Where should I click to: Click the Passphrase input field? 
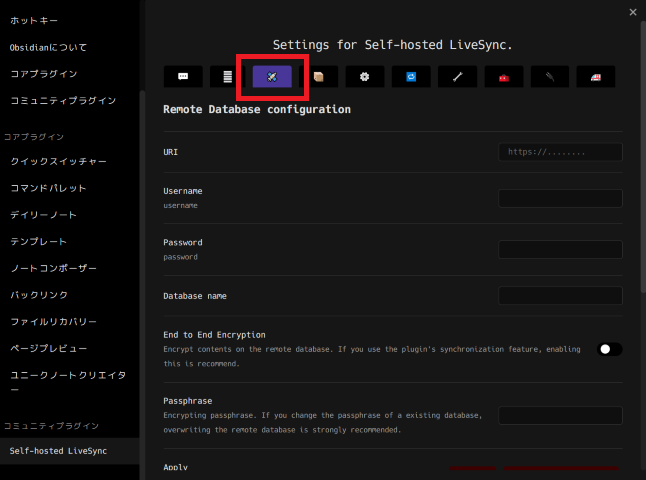point(560,415)
